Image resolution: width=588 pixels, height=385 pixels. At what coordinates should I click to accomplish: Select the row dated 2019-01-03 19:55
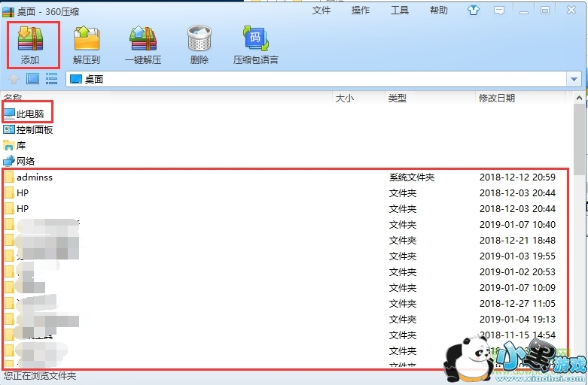point(286,256)
